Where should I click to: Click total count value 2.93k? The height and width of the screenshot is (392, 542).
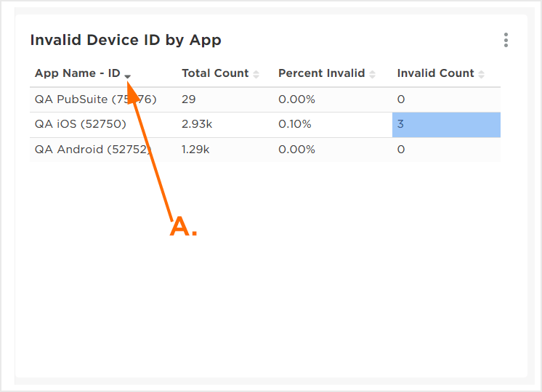(x=197, y=124)
